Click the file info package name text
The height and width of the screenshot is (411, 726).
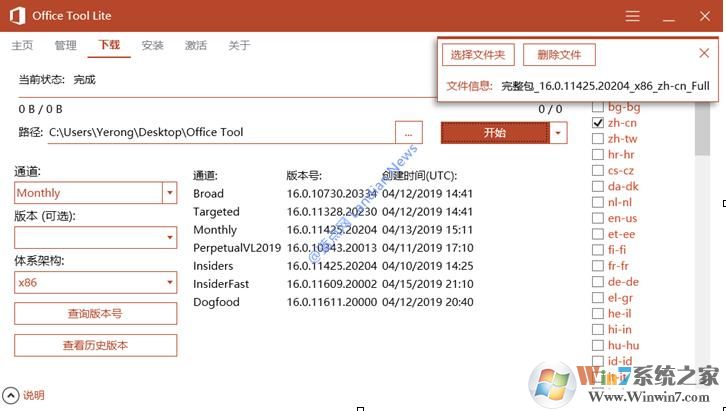tap(606, 86)
